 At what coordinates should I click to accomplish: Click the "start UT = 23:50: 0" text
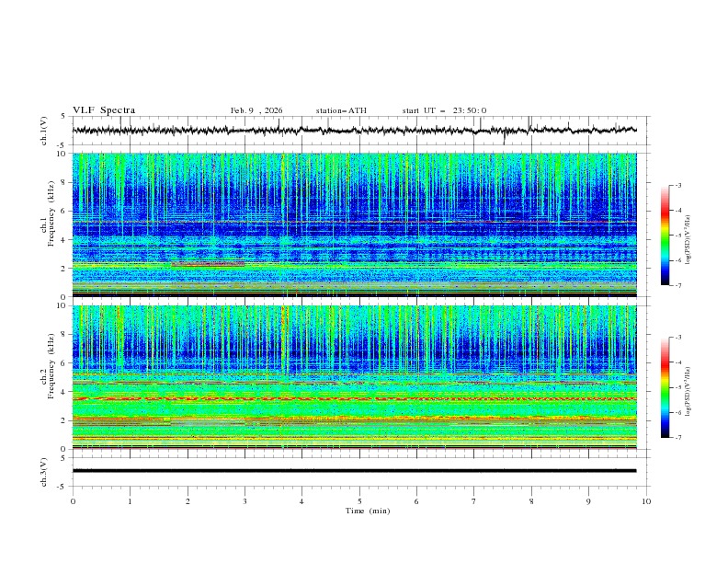tap(444, 110)
